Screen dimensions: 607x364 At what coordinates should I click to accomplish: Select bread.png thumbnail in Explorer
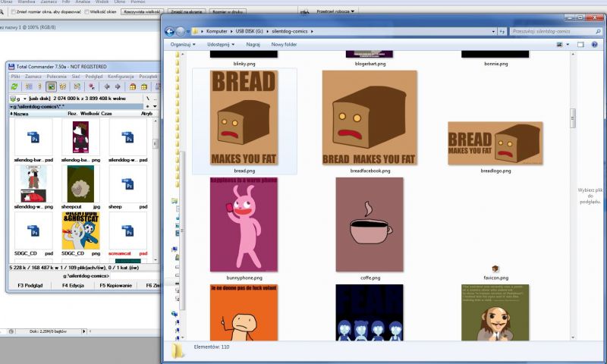click(x=244, y=118)
